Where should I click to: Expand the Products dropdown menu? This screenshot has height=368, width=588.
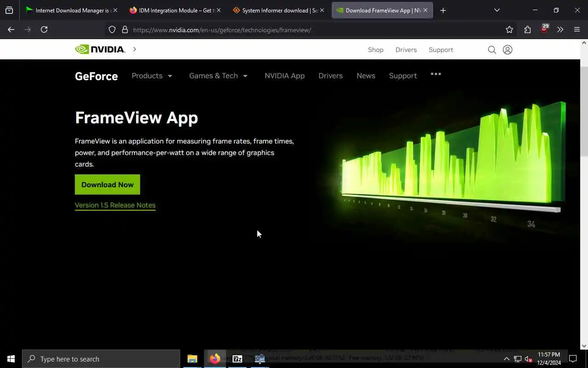pos(152,75)
